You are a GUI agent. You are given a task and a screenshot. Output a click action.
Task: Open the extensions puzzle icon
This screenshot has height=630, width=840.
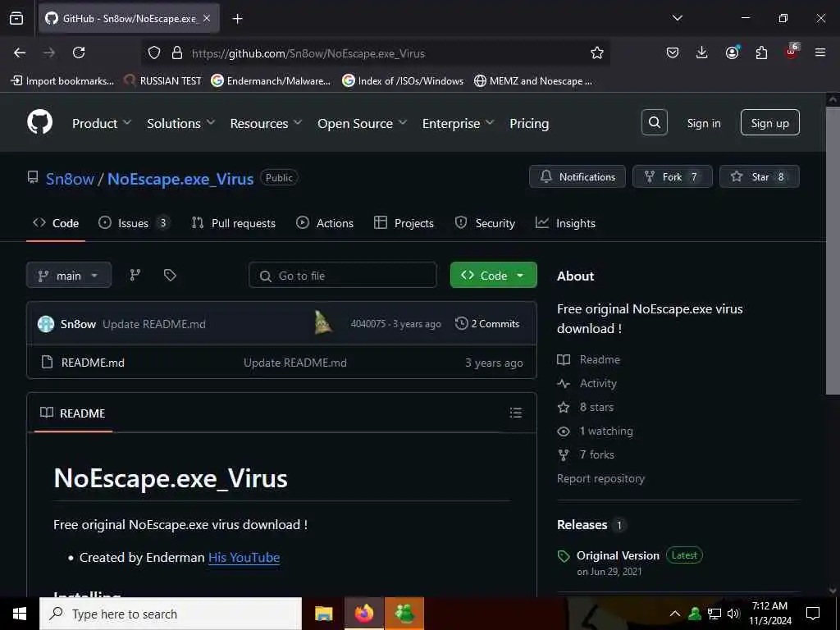pos(761,52)
